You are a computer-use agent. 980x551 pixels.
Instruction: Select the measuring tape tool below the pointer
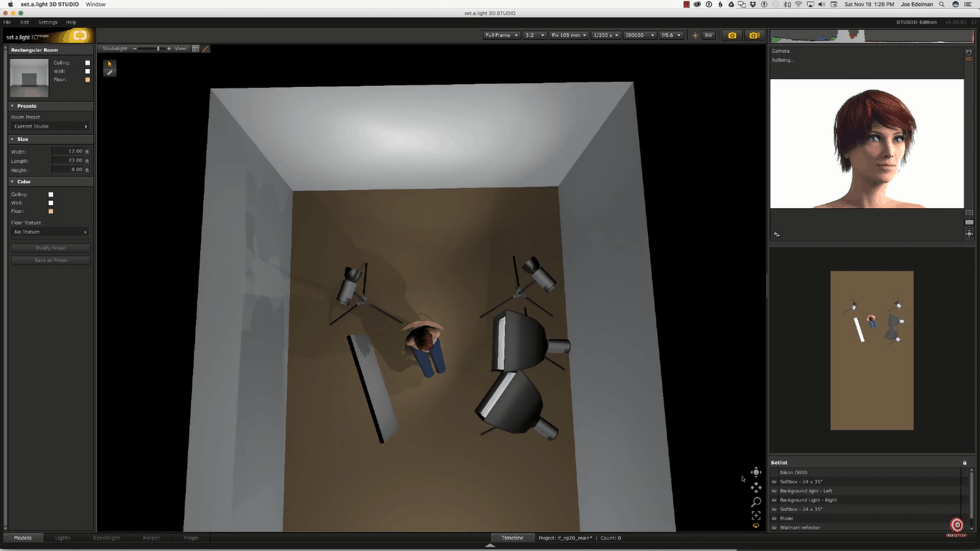click(x=110, y=72)
